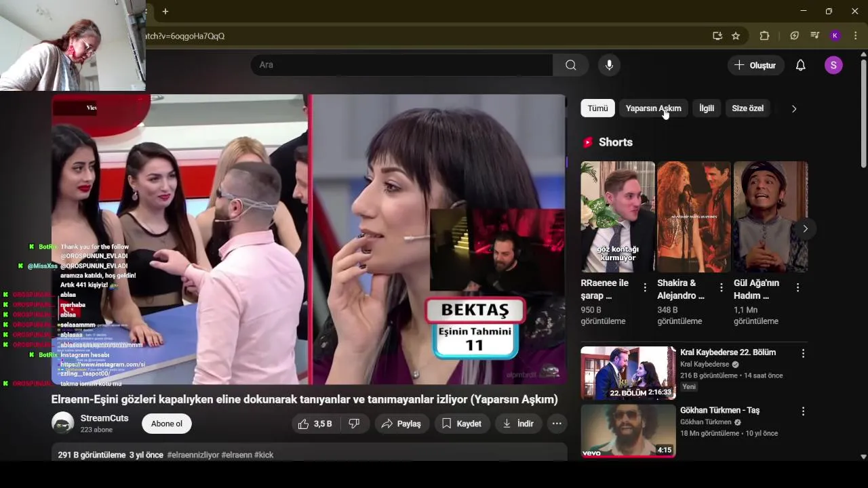868x488 pixels.
Task: Select the Yaparsın Aşkım filter chip
Action: point(653,108)
